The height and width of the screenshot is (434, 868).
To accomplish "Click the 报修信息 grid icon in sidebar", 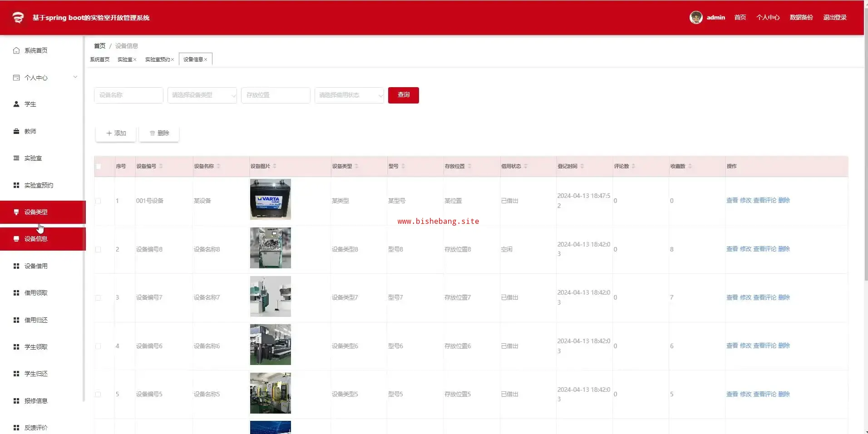I will (16, 401).
